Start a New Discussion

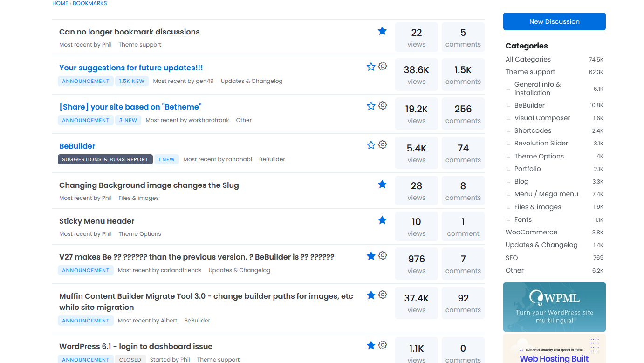554,21
